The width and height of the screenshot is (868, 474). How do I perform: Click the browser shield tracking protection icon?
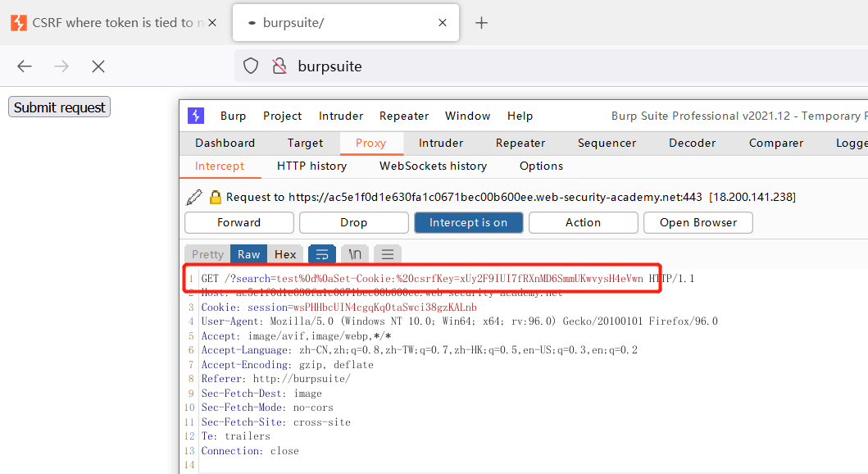(251, 66)
